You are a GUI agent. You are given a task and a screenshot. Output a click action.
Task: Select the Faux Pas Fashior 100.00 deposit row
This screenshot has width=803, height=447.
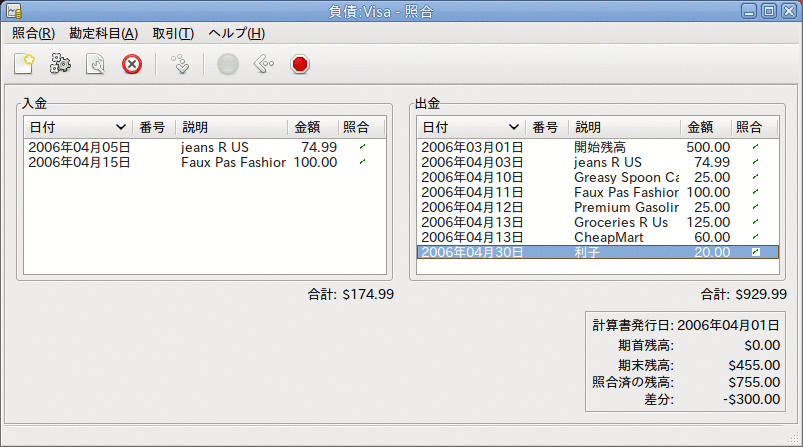[205, 162]
